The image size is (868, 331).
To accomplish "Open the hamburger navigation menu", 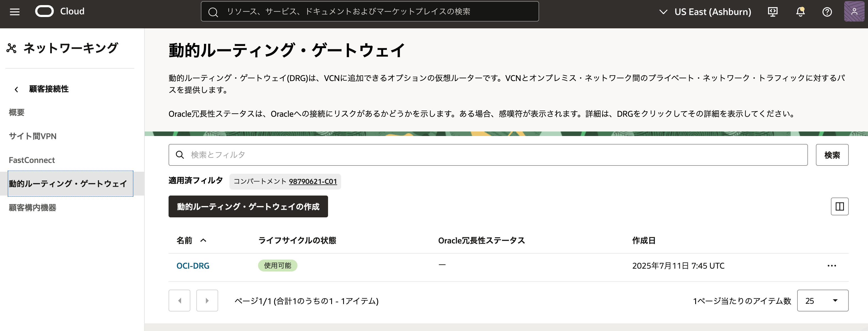I will [x=14, y=12].
